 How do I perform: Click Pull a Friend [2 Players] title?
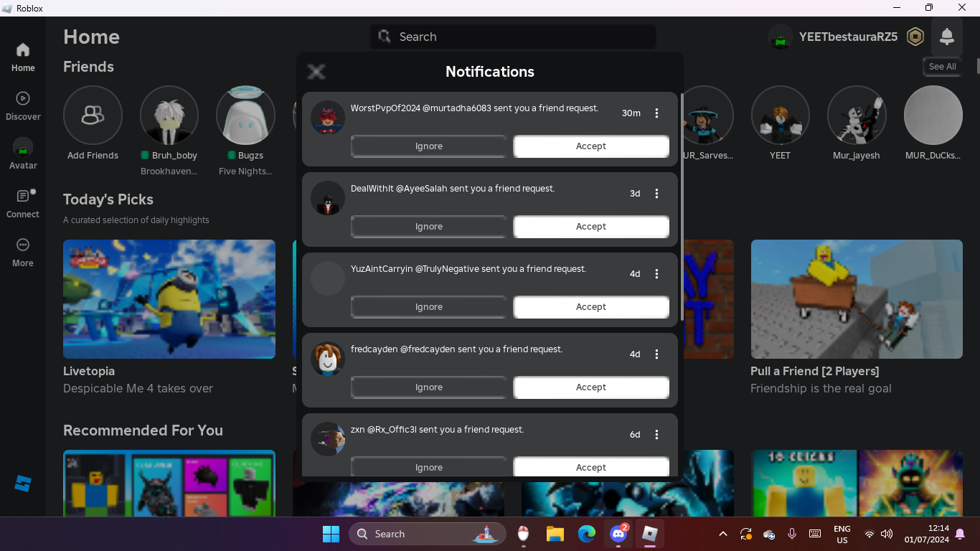[x=815, y=371]
